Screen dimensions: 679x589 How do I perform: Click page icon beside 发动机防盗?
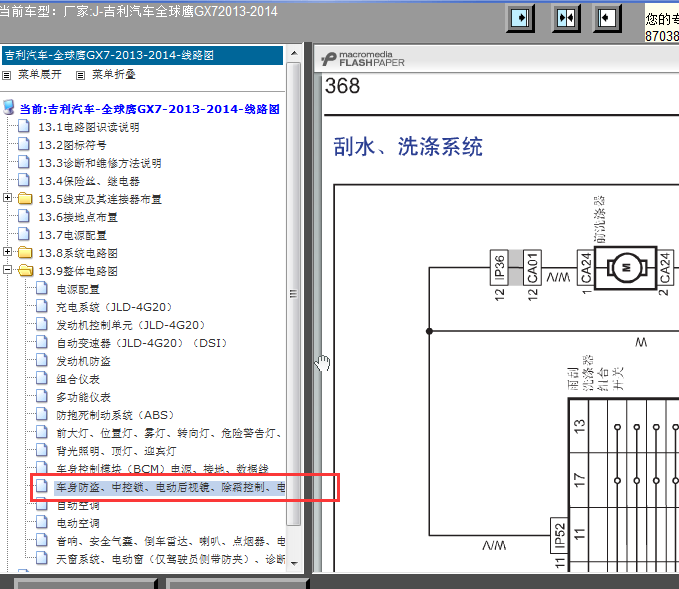click(x=42, y=360)
